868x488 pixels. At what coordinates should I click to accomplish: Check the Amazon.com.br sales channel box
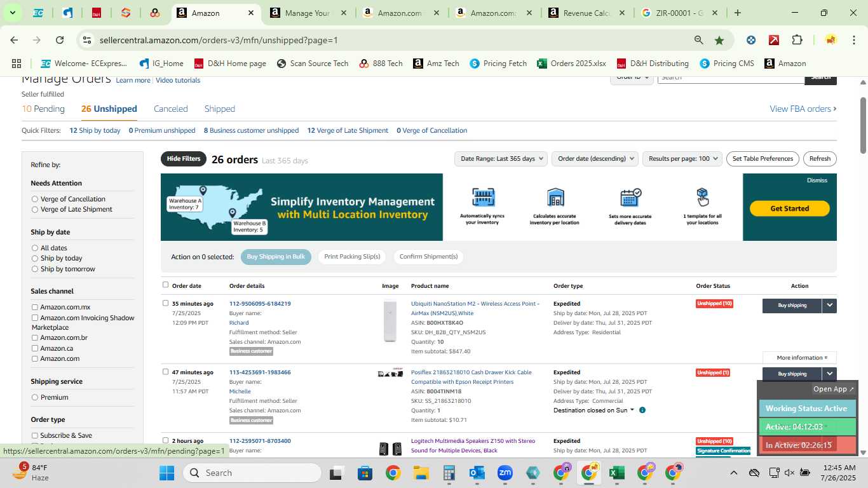coord(35,337)
